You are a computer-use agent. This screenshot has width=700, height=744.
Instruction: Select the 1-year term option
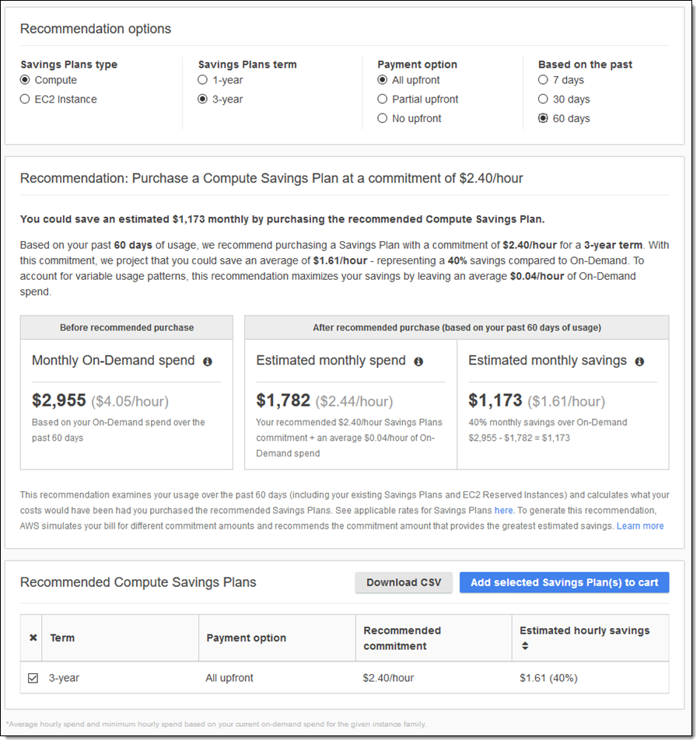(x=203, y=80)
